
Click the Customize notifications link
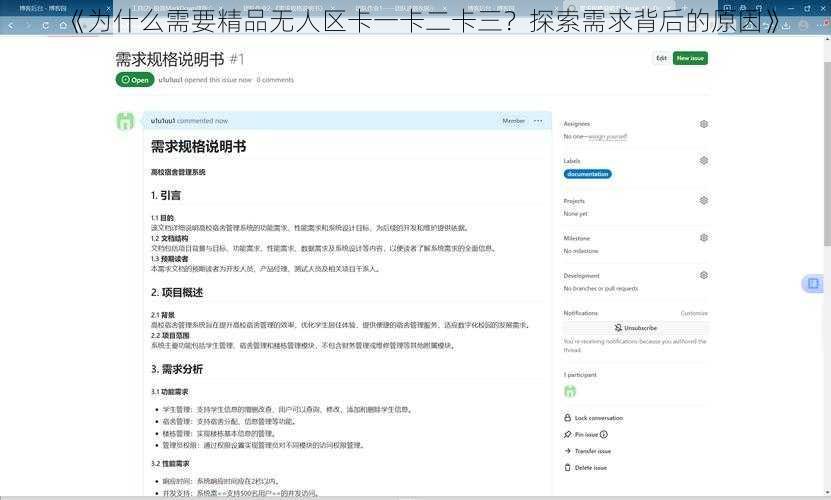(x=694, y=313)
